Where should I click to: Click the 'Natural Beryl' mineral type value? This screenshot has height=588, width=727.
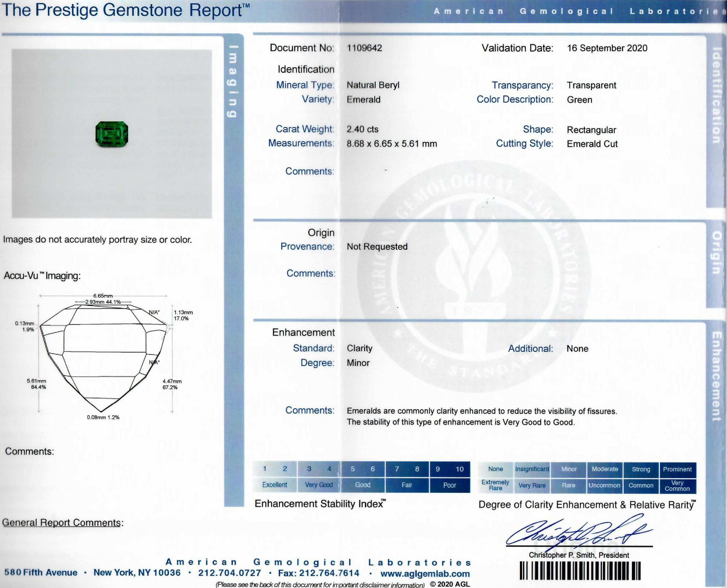pyautogui.click(x=373, y=85)
